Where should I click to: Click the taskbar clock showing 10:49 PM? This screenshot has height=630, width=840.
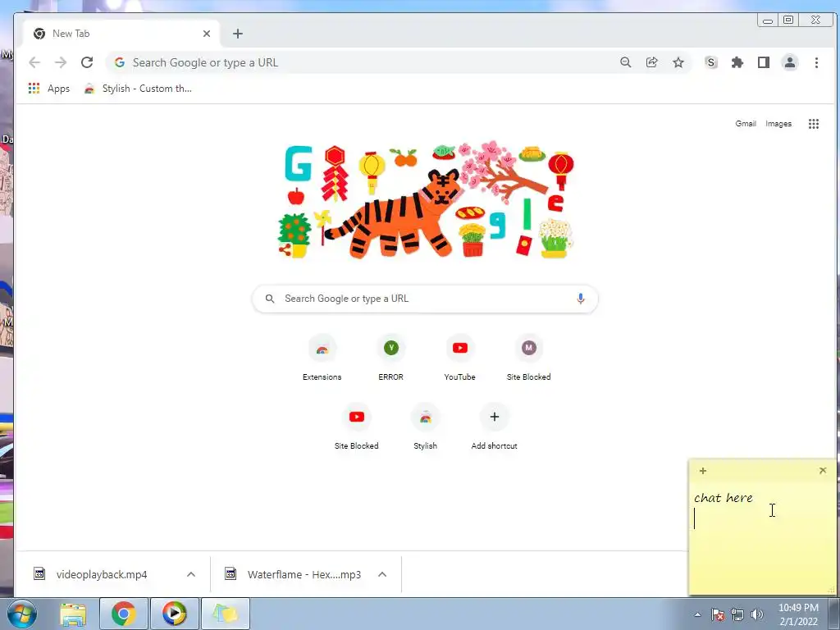(798, 614)
